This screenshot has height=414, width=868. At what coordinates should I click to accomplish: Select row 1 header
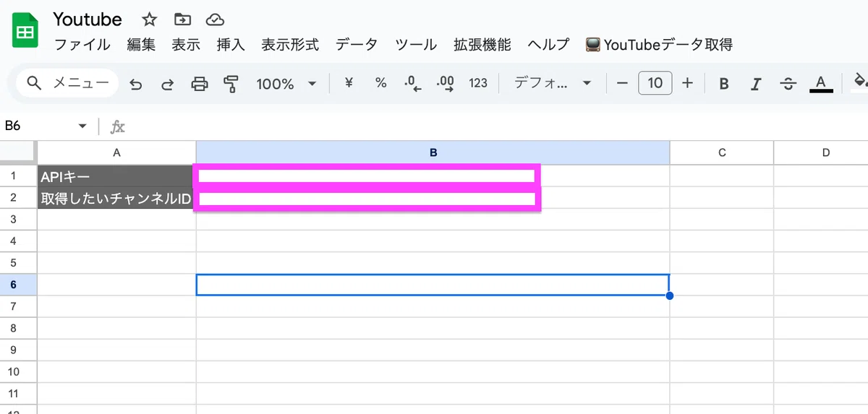click(18, 176)
